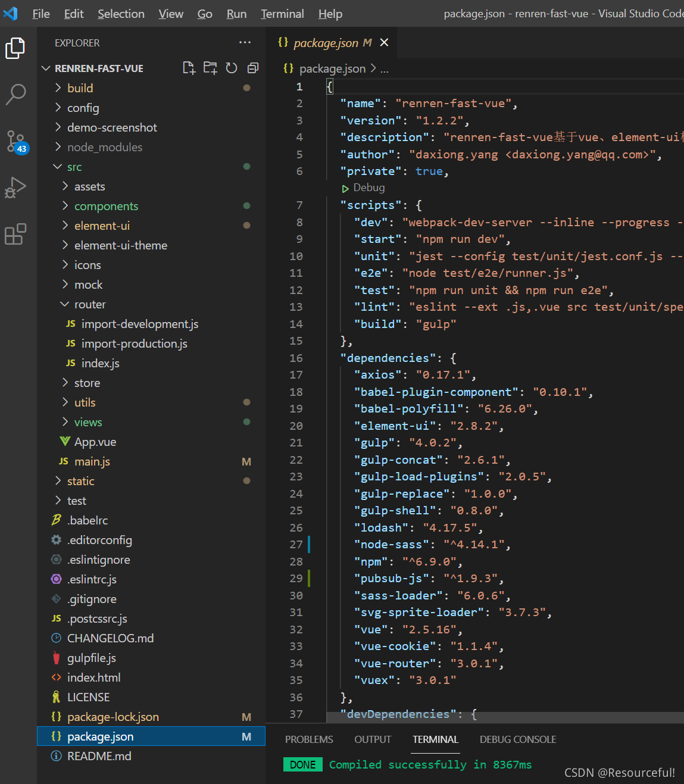Close the package.json editor tab

coord(384,43)
